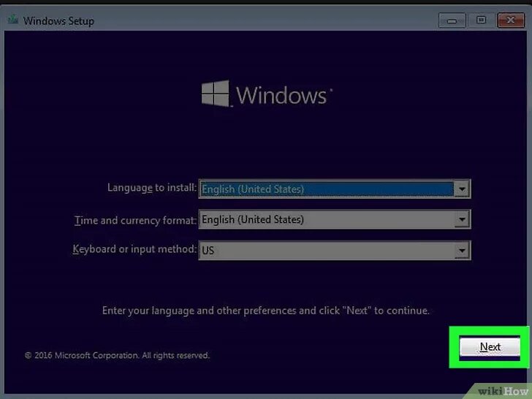Image resolution: width=532 pixels, height=399 pixels.
Task: Click the 2016 Microsoft Corporation copyright text
Action: [117, 355]
